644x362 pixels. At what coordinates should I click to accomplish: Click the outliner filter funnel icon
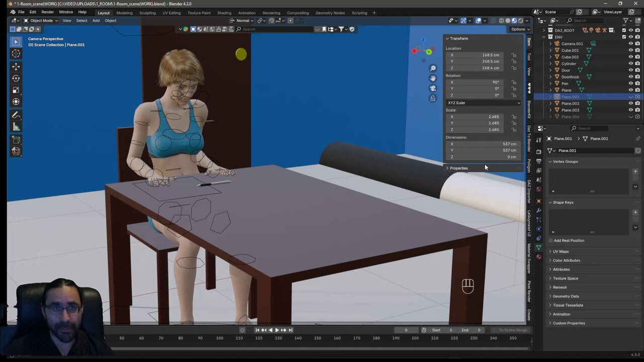(626, 21)
